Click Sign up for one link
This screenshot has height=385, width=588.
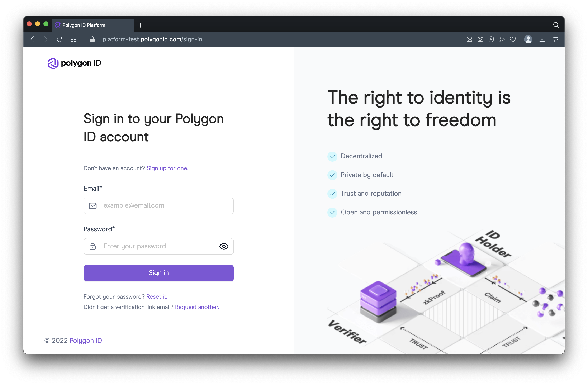pos(167,168)
